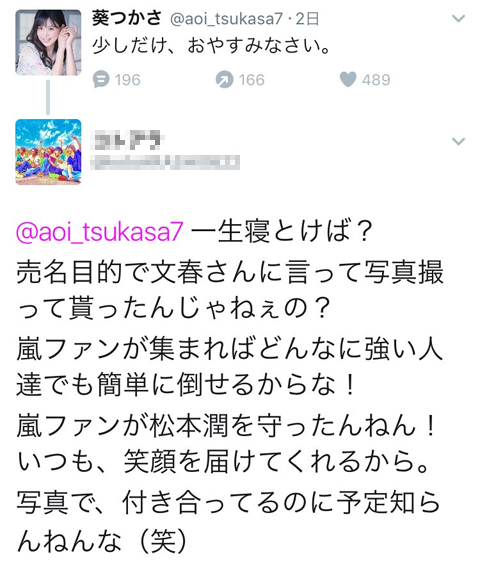
Task: Click the thread connector line between avatars
Action: click(x=48, y=97)
